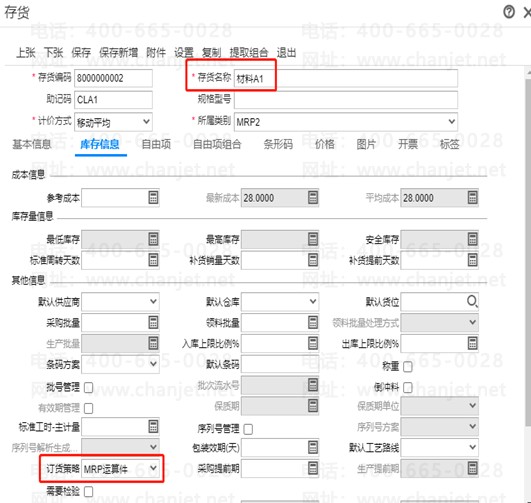Click the 保存新增 button
Viewport: 531px width, 503px height.
[119, 53]
